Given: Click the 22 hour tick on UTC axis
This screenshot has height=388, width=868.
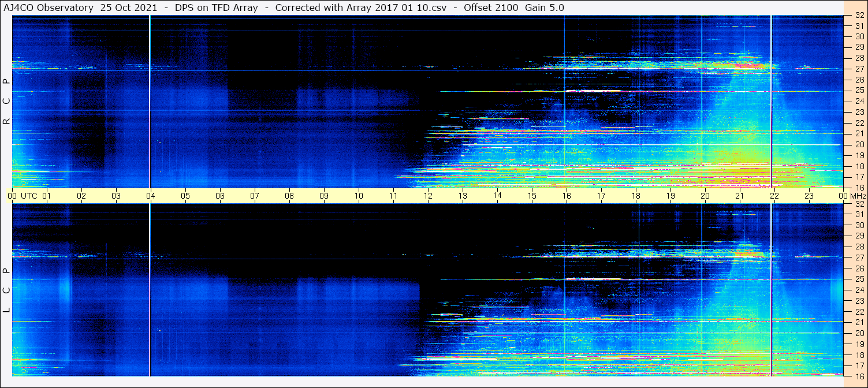Looking at the screenshot, I should (x=774, y=196).
